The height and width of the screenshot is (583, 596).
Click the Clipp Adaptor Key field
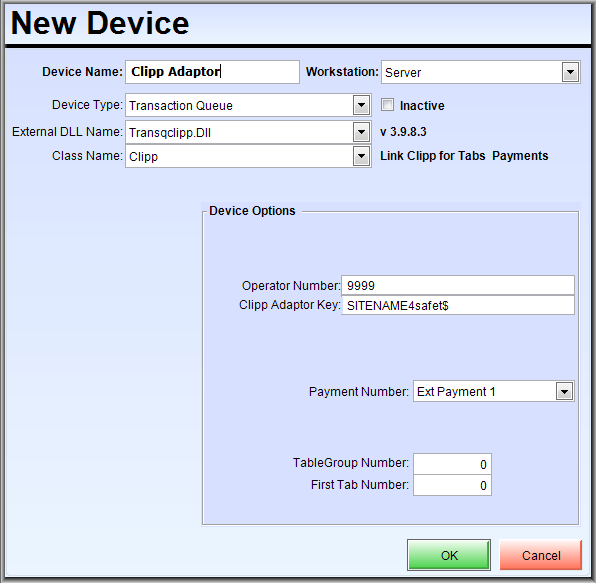point(458,305)
